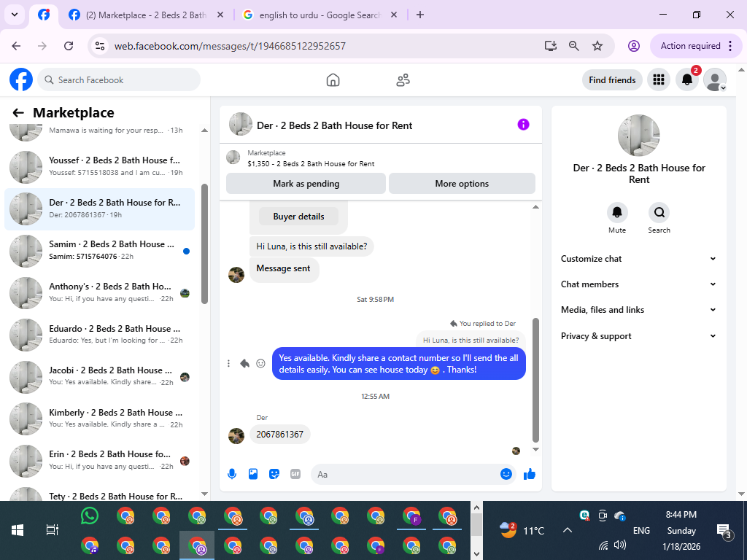Screen dimensions: 747x560
Task: Open the notifications bell with badge 2
Action: pyautogui.click(x=687, y=79)
